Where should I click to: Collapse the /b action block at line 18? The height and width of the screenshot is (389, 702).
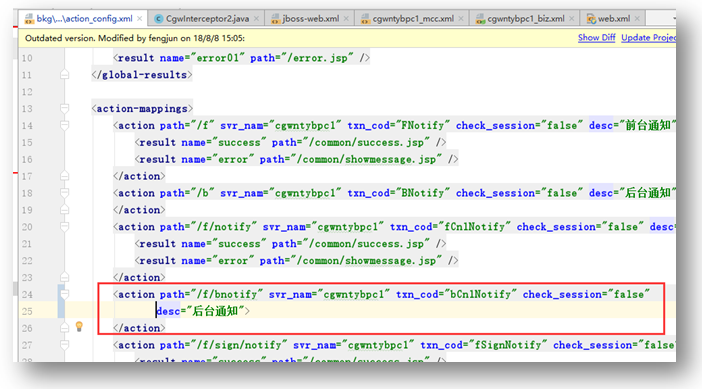[64, 193]
